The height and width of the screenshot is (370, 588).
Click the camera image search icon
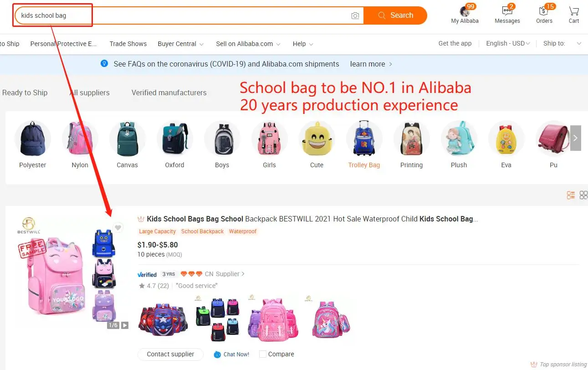(355, 15)
